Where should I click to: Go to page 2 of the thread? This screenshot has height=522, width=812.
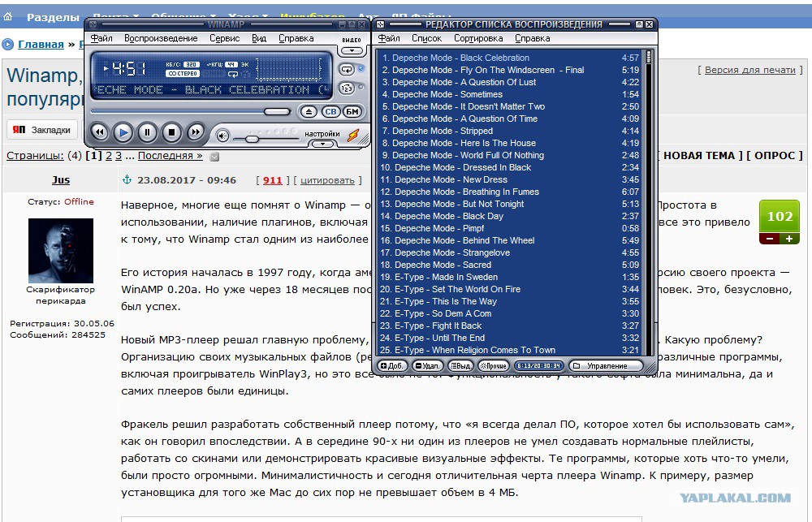[x=109, y=156]
